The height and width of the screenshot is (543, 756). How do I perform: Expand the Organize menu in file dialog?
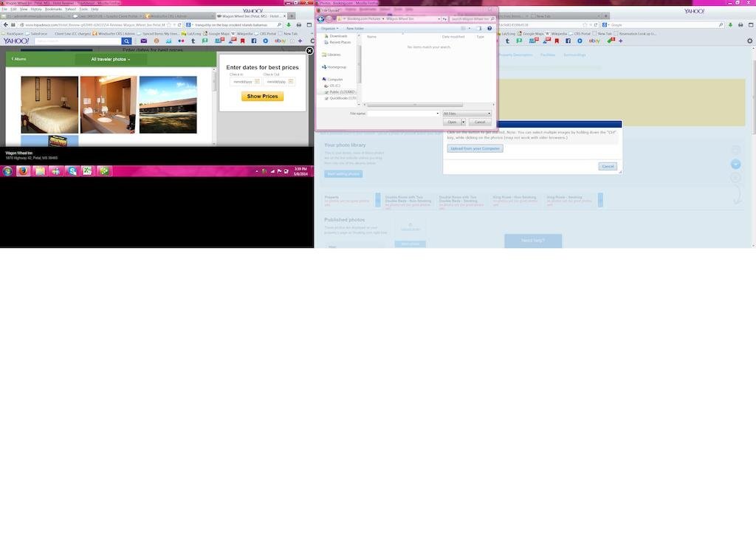click(x=329, y=28)
